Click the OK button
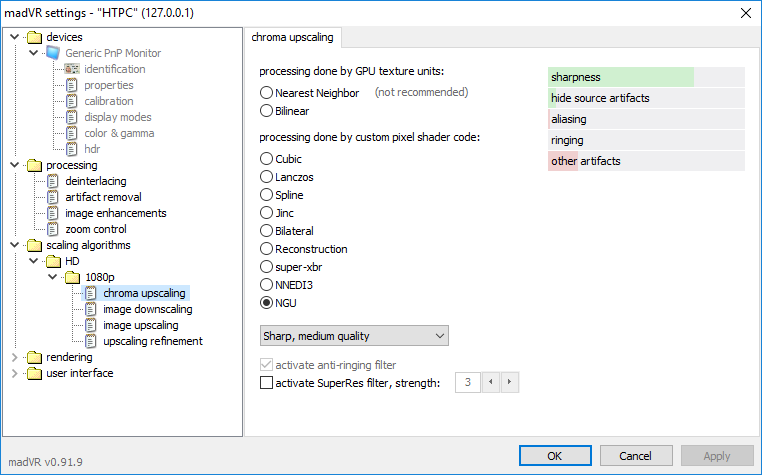 [555, 456]
